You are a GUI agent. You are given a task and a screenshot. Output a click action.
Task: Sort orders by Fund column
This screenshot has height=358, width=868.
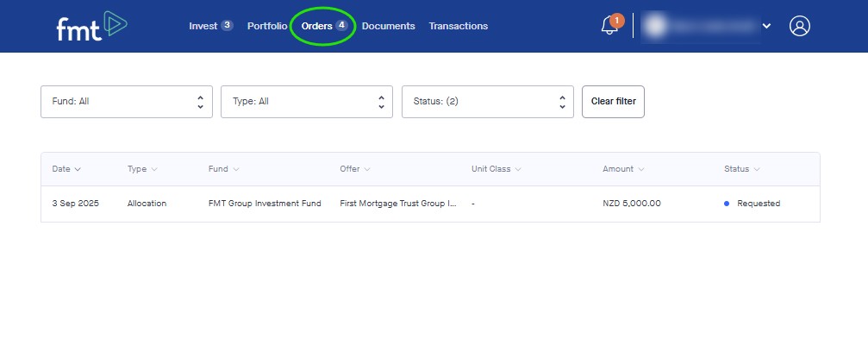tap(223, 169)
